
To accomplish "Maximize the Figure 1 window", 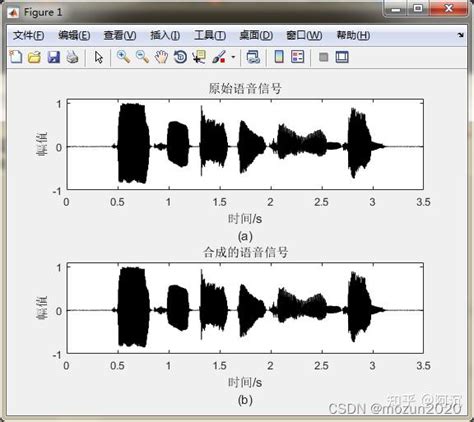I will click(x=418, y=9).
